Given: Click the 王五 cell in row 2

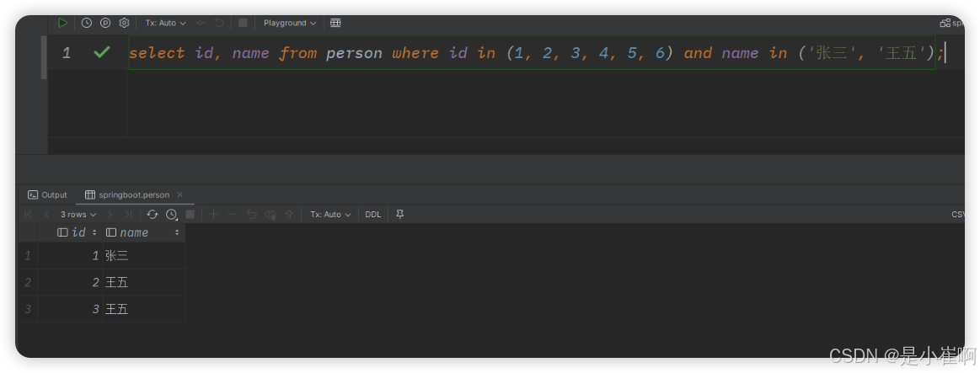Looking at the screenshot, I should click(144, 282).
